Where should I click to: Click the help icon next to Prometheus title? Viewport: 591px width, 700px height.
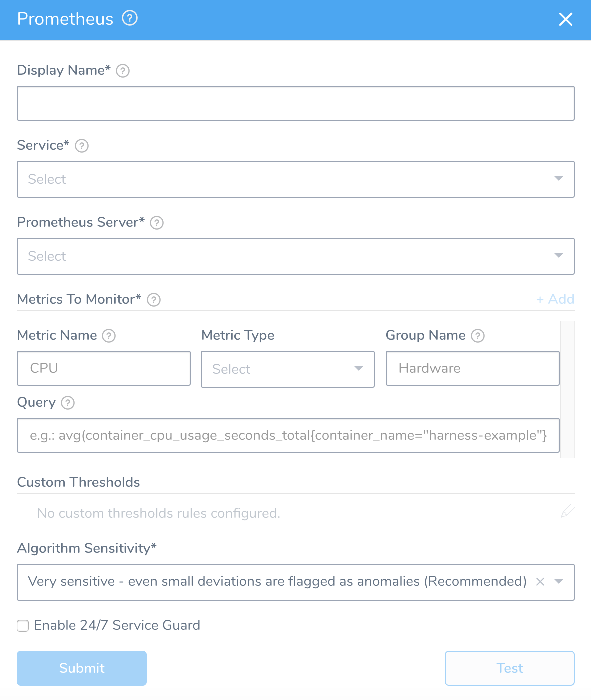(130, 18)
